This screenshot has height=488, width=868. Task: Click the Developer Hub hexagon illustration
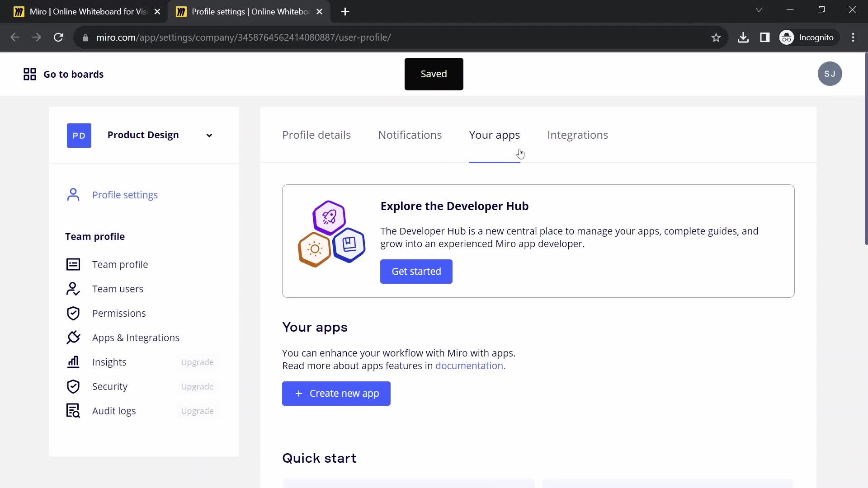click(331, 234)
